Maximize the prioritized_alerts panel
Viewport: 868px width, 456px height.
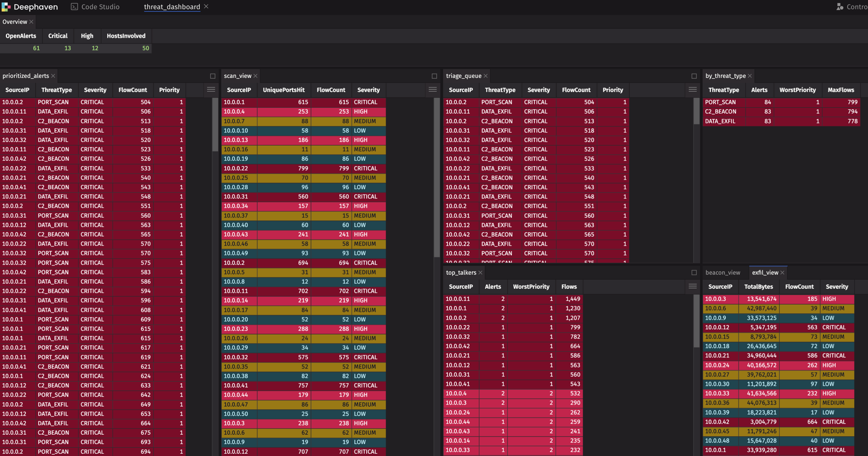[x=213, y=76]
